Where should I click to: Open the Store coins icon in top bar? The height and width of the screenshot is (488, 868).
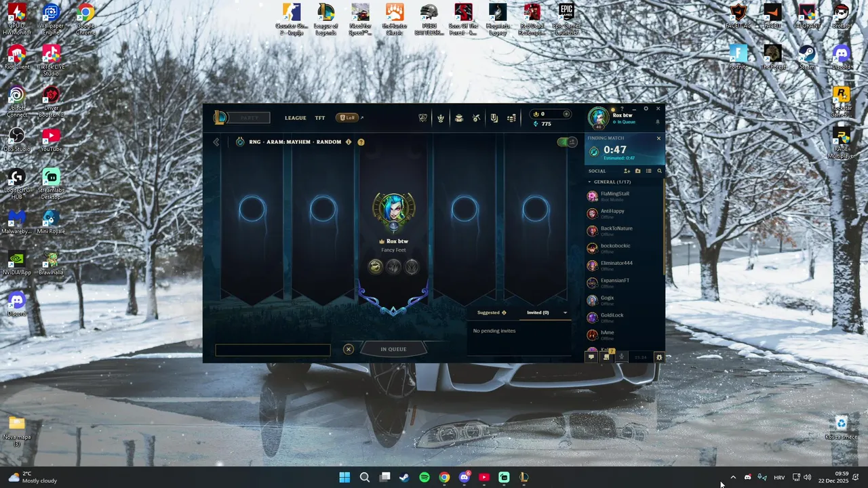511,118
